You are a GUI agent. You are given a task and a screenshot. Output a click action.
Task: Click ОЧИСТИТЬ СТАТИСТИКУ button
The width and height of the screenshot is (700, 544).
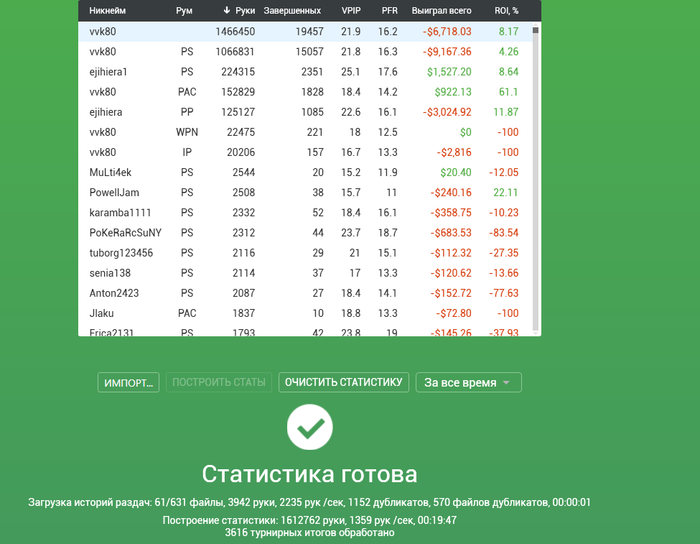(344, 382)
